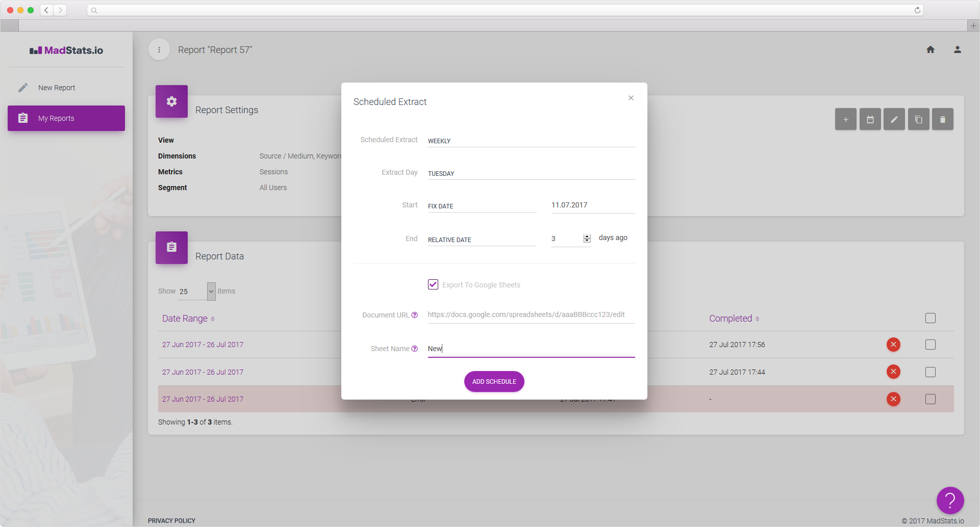Open the Scheduled Extract frequency dropdown showing WEEKLY
The width and height of the screenshot is (980, 527).
(531, 141)
